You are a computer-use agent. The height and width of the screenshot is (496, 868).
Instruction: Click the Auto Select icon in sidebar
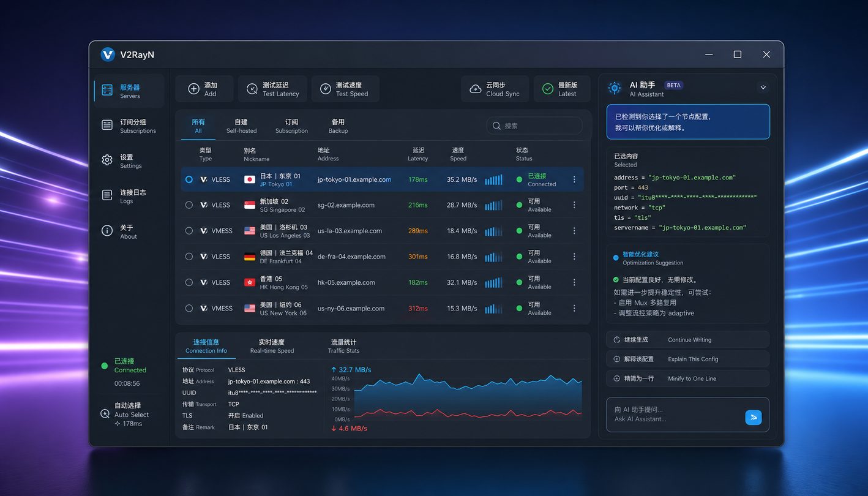click(105, 414)
